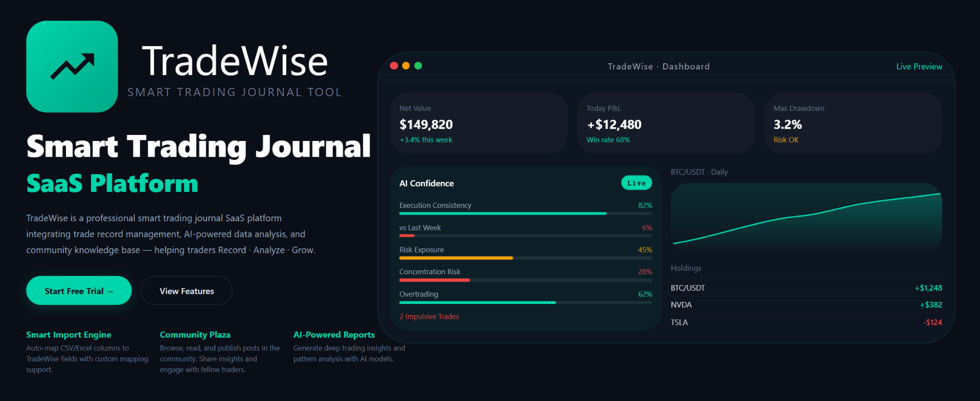980x401 pixels.
Task: Click the Live Preview link
Action: coord(919,66)
